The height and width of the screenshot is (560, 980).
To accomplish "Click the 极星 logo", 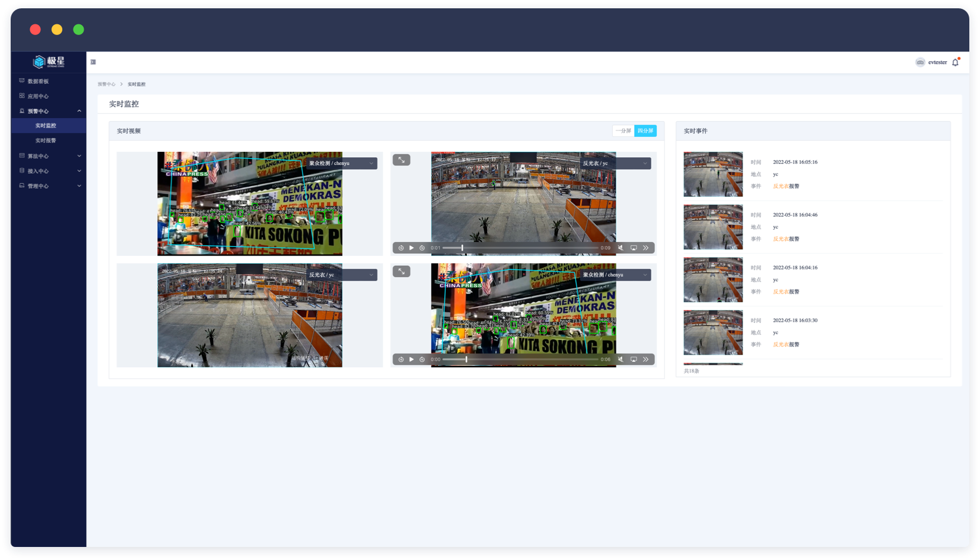I will [49, 62].
